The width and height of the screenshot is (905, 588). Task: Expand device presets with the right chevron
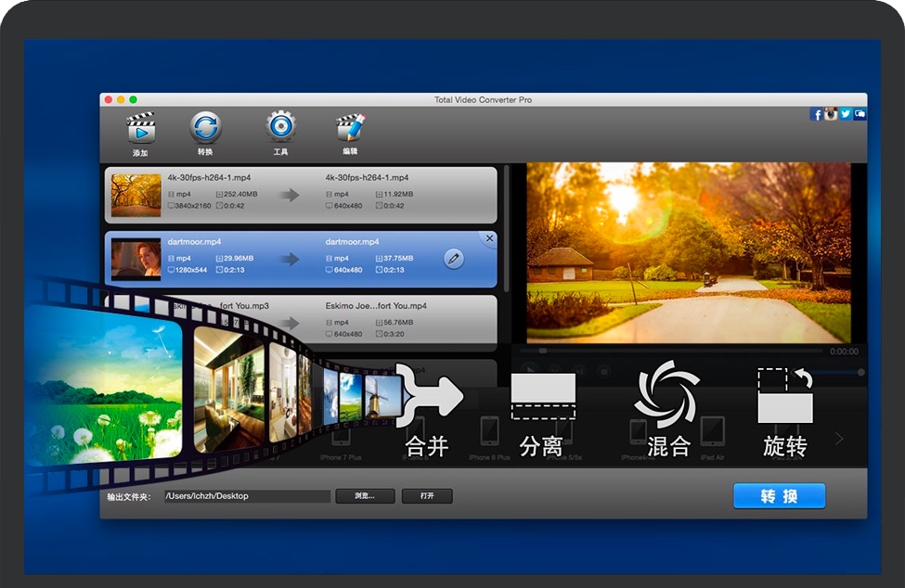coord(839,439)
